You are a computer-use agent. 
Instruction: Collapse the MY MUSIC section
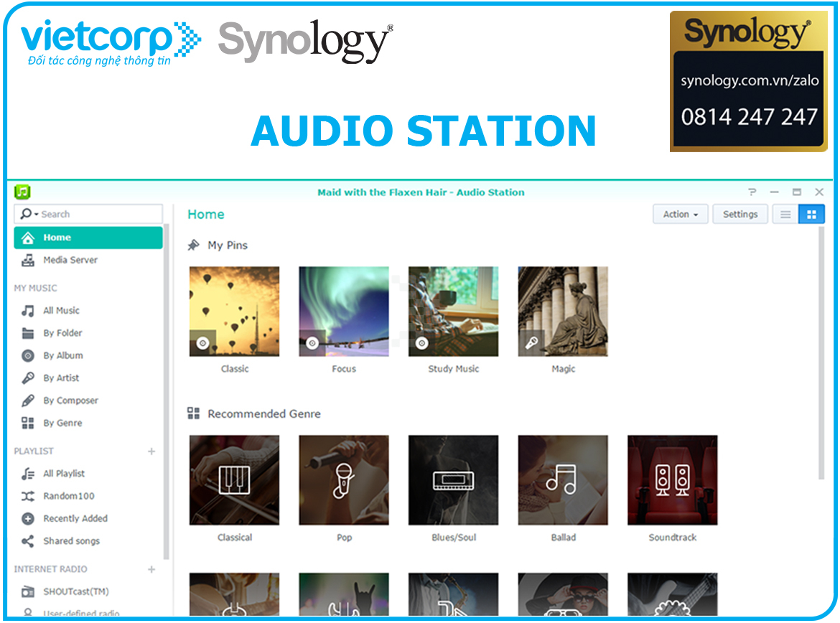33,288
